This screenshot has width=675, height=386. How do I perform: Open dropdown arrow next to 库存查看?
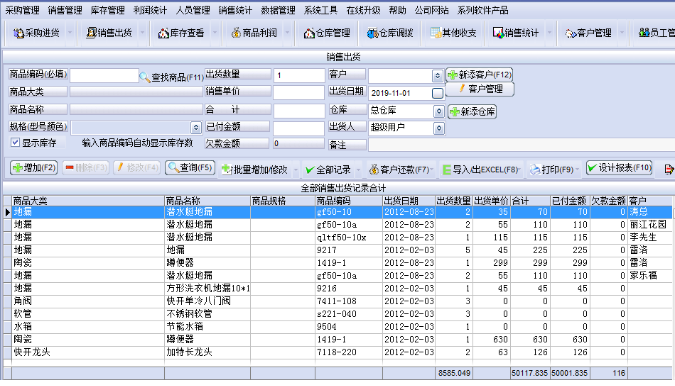click(x=214, y=33)
